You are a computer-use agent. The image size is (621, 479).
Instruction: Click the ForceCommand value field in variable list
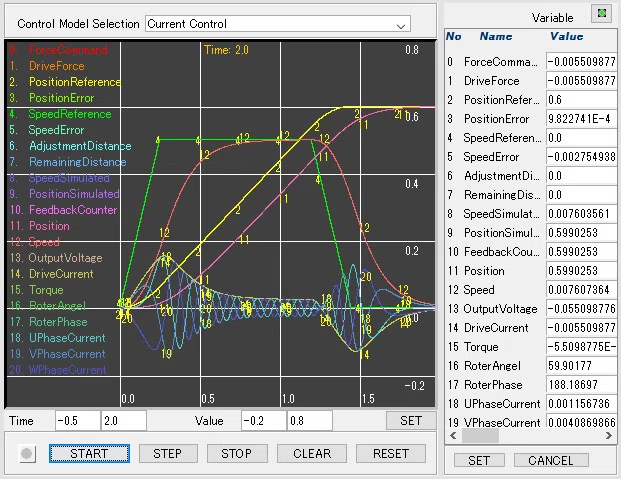[581, 62]
